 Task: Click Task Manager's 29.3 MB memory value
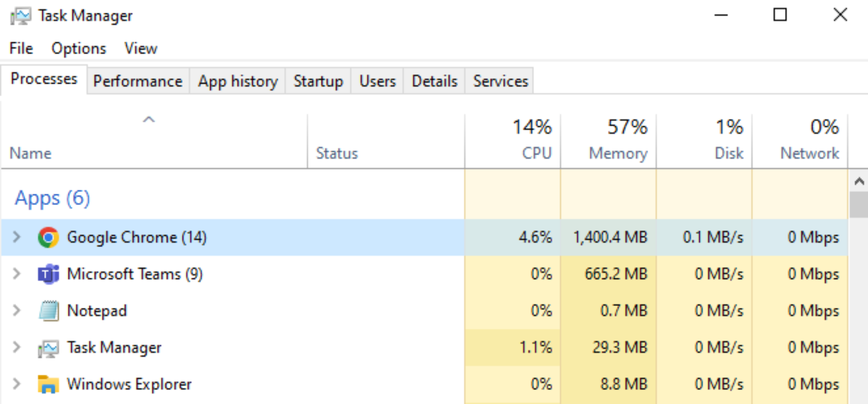(620, 347)
